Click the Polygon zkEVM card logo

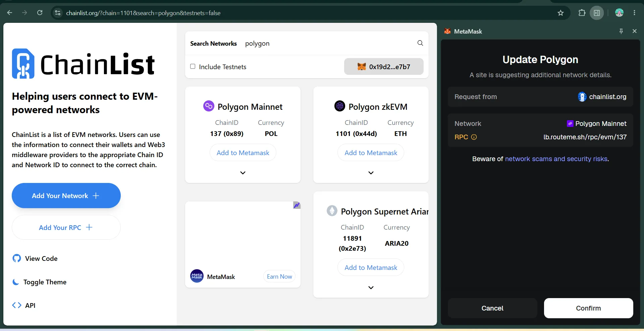340,106
